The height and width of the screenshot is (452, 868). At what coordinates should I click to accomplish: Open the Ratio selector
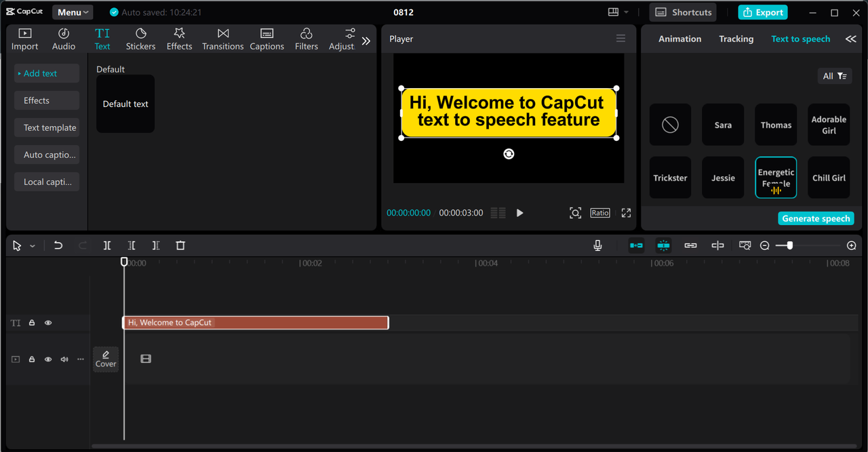pos(600,213)
